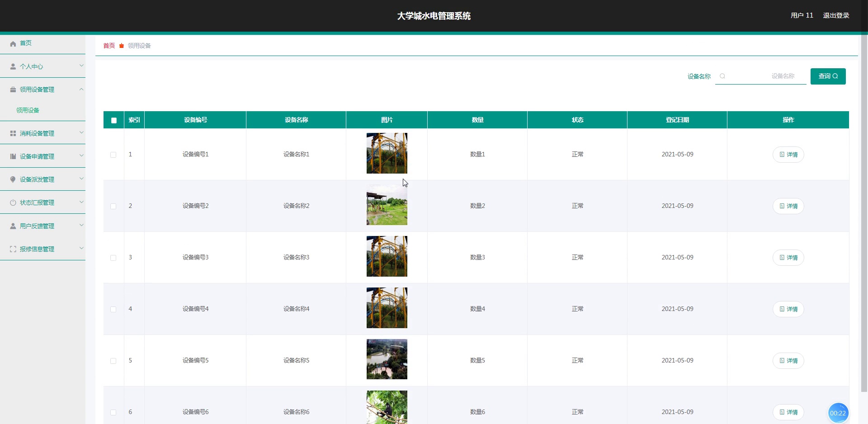Click the 设备编号 column header
The height and width of the screenshot is (424, 868).
[x=195, y=120]
